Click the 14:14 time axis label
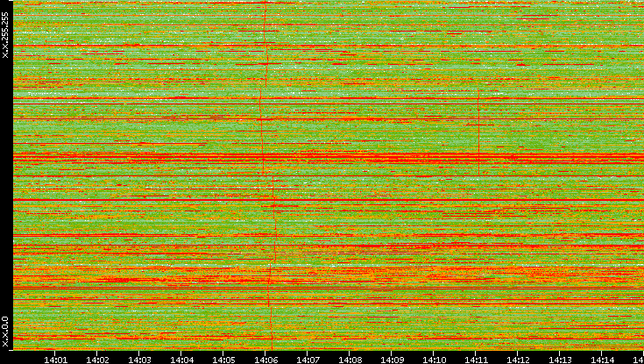 coord(602,360)
